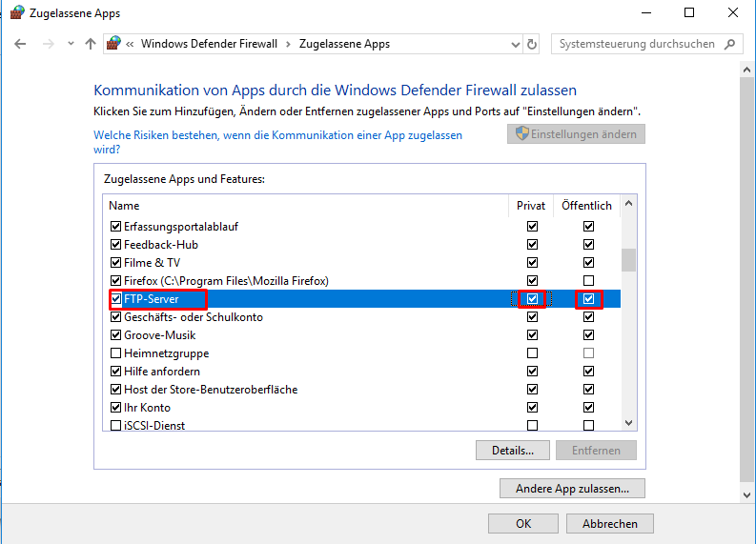
Task: Click the window title firewall icon
Action: click(x=17, y=12)
